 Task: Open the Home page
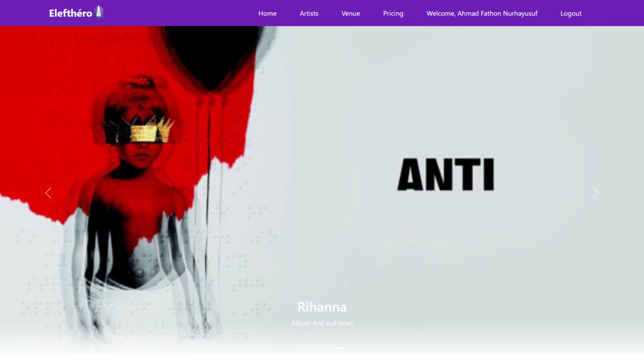(268, 13)
